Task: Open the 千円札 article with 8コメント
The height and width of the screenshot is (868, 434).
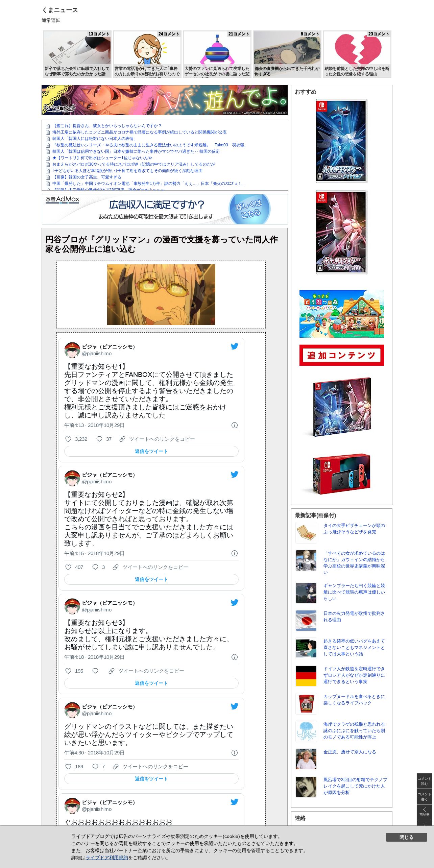Action: point(287,54)
